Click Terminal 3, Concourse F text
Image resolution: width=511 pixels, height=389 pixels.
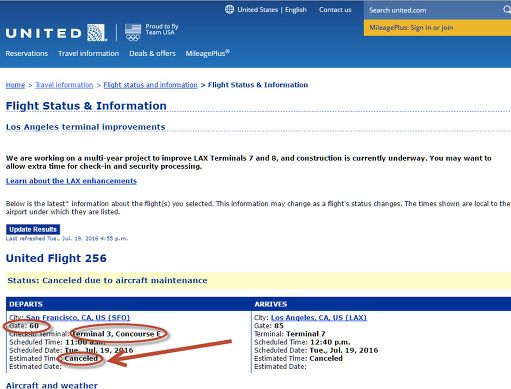click(x=116, y=334)
